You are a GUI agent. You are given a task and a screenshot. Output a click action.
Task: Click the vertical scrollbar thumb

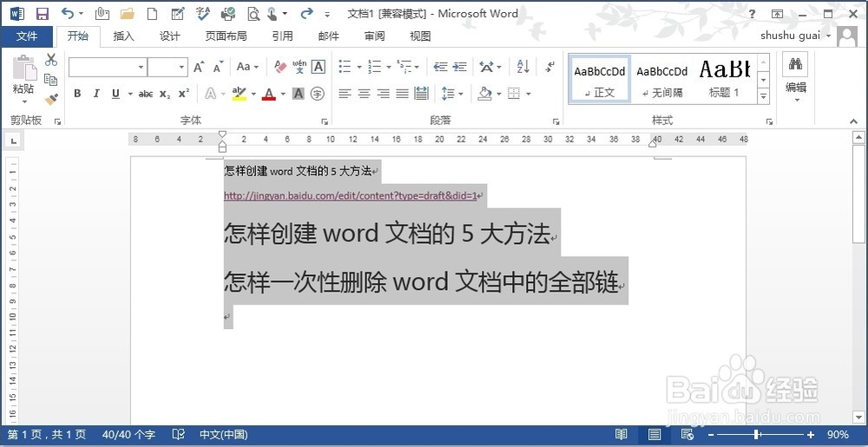coord(859,193)
